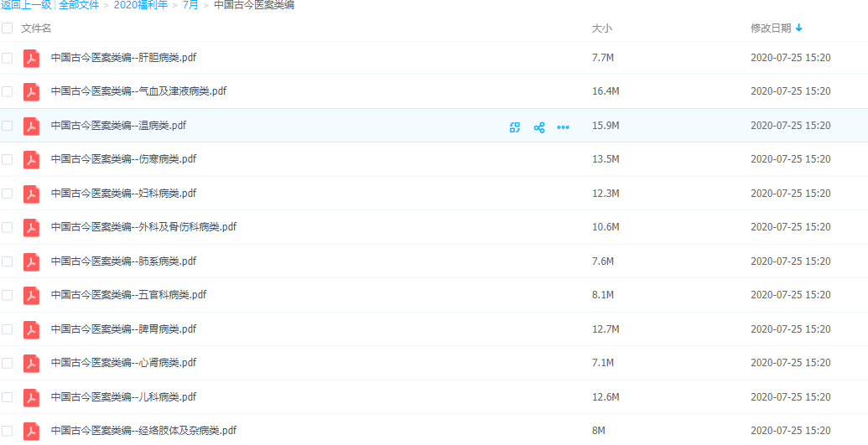The height and width of the screenshot is (445, 868).
Task: Sort files by 文件名 column header
Action: (x=36, y=28)
